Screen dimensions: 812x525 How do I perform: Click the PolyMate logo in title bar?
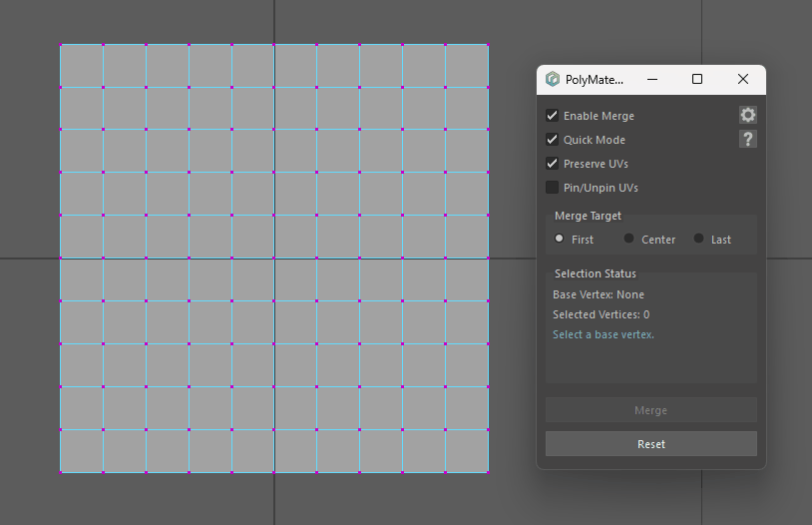(553, 79)
